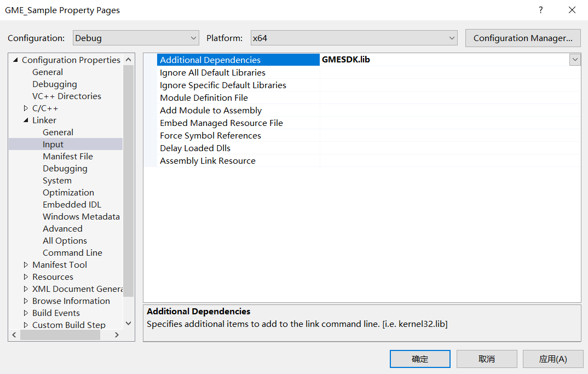Open the Additional Dependencies value dropdown arrow
The width and height of the screenshot is (588, 374).
[x=575, y=60]
